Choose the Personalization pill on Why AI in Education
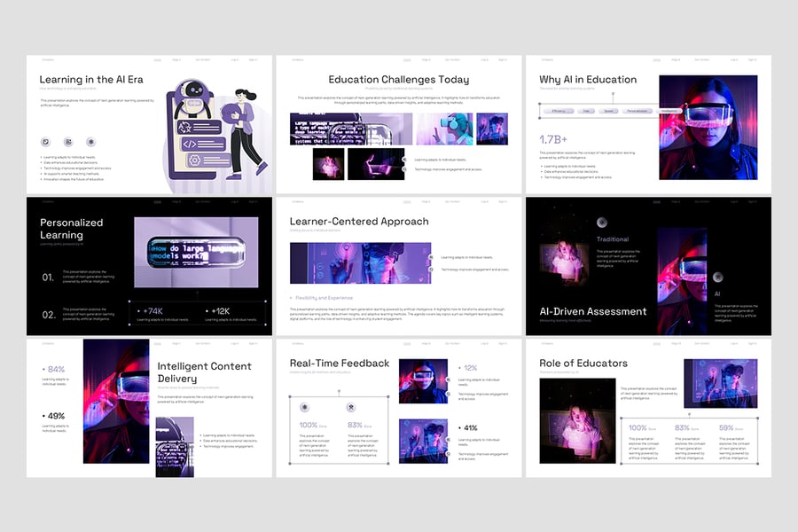Image resolution: width=798 pixels, height=532 pixels. point(637,112)
